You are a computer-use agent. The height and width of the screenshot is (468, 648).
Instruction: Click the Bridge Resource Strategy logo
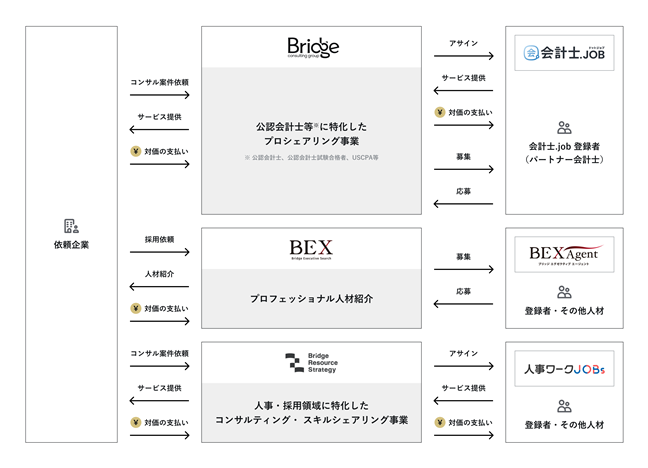click(312, 363)
